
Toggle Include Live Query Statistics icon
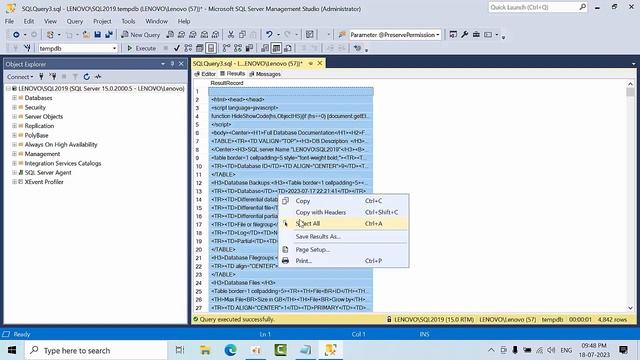pyautogui.click(x=238, y=48)
